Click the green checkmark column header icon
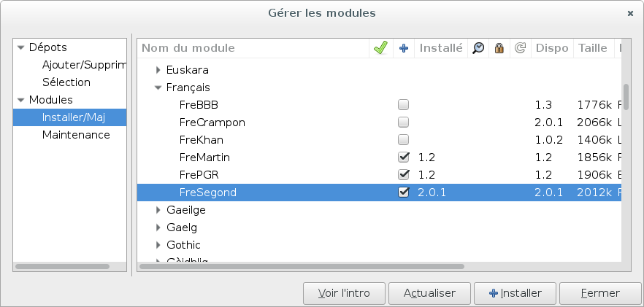The height and width of the screenshot is (307, 644). pyautogui.click(x=380, y=48)
